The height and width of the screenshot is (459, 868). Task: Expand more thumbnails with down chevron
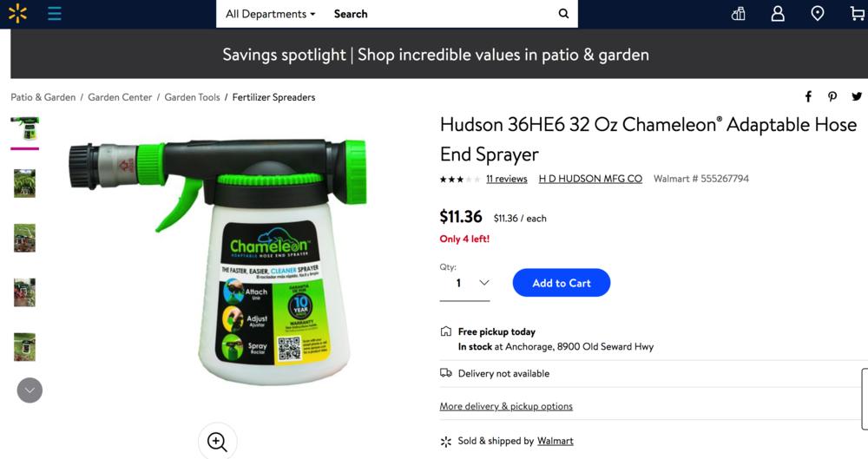click(x=30, y=390)
